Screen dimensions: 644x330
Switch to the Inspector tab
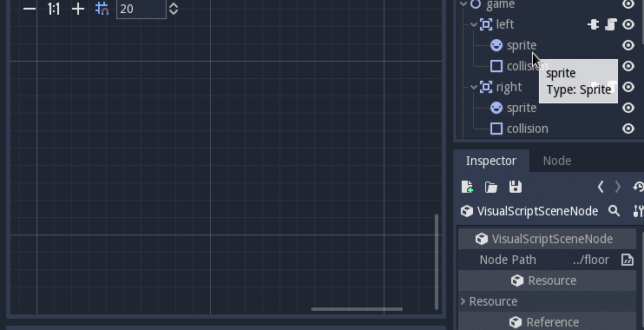pos(491,161)
